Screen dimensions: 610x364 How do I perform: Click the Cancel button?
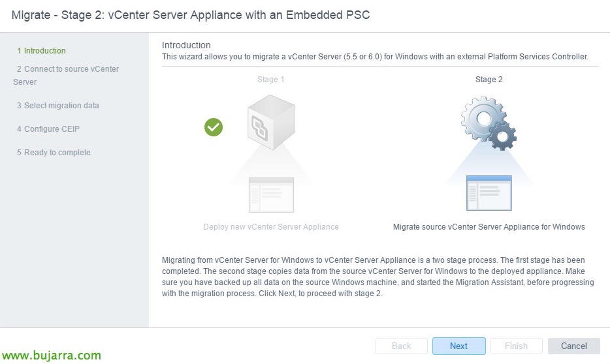(574, 346)
